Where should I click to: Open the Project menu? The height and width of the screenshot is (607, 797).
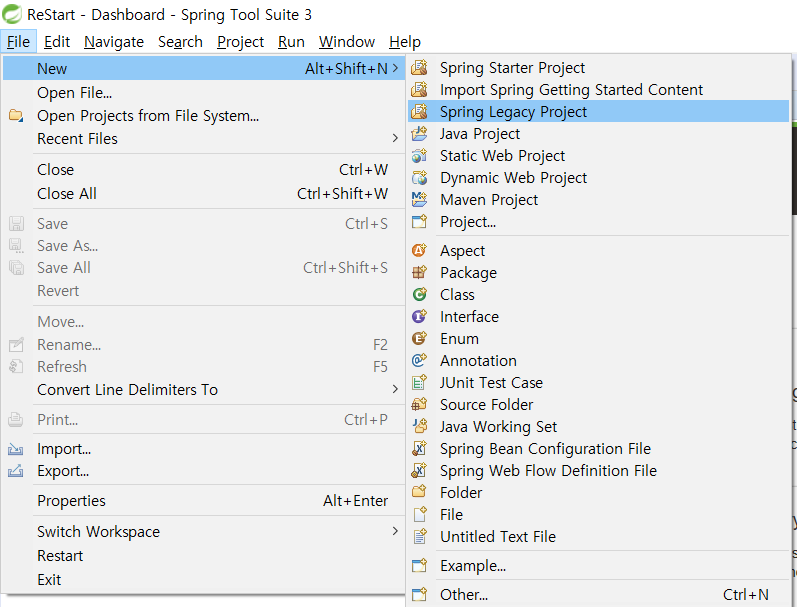240,42
